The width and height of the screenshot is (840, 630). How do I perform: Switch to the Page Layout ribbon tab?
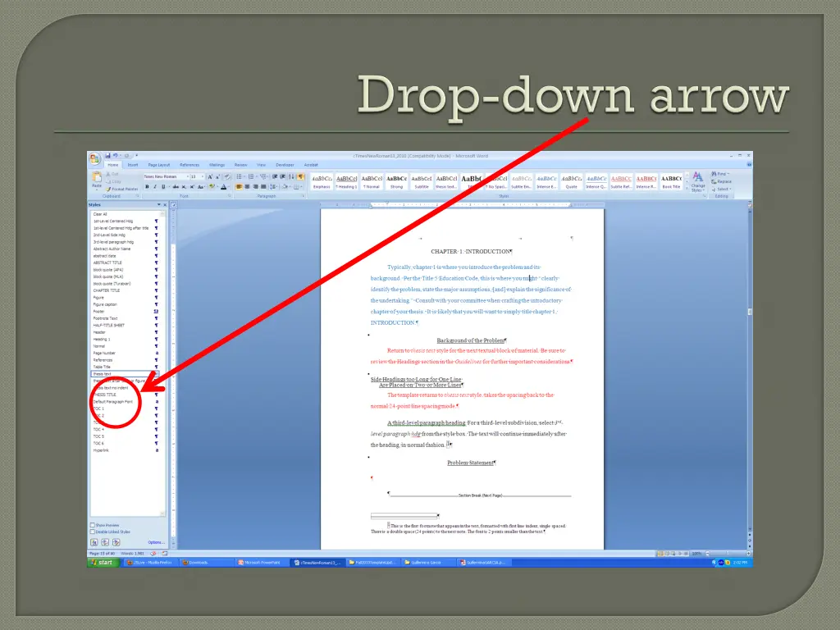pos(159,165)
